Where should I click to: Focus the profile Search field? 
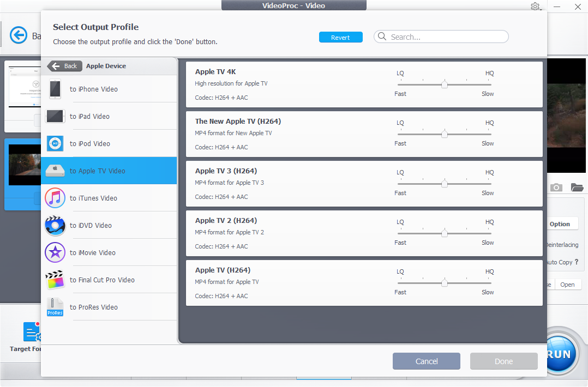click(x=441, y=37)
